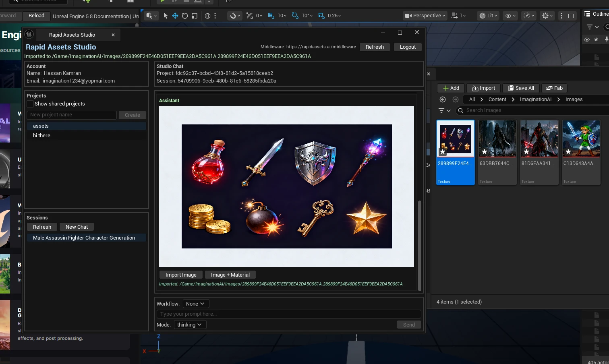
Task: Click the prompt text input field
Action: [x=289, y=314]
